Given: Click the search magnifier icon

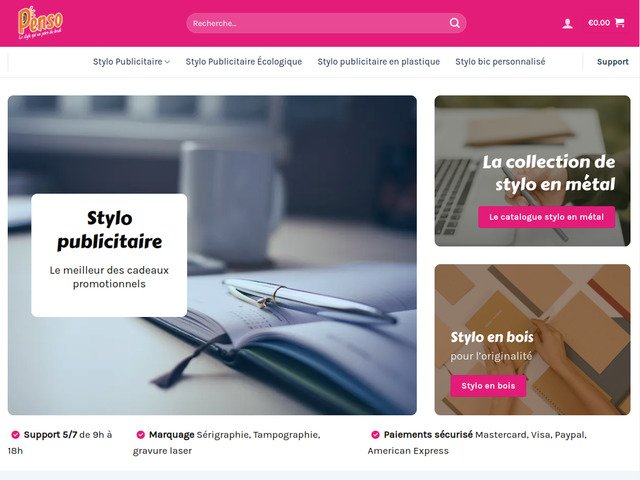Looking at the screenshot, I should point(454,23).
